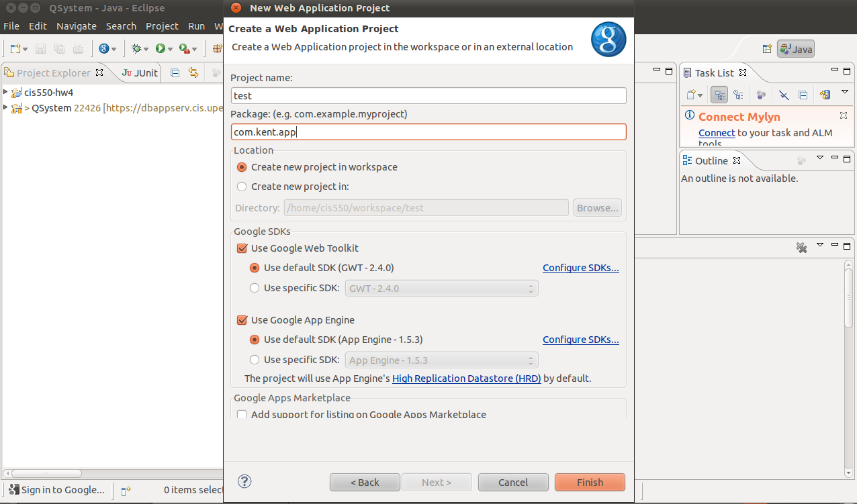
Task: Click the dialog help question mark icon
Action: pos(244,481)
